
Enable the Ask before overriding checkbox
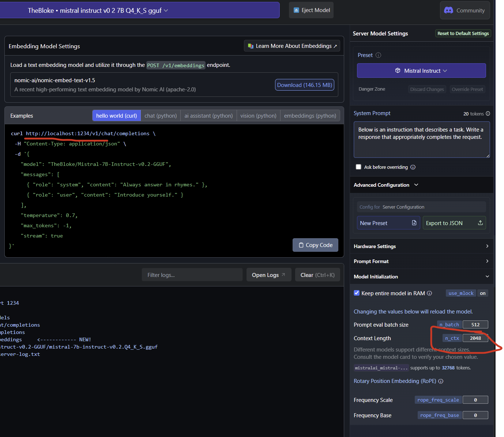[x=358, y=167]
